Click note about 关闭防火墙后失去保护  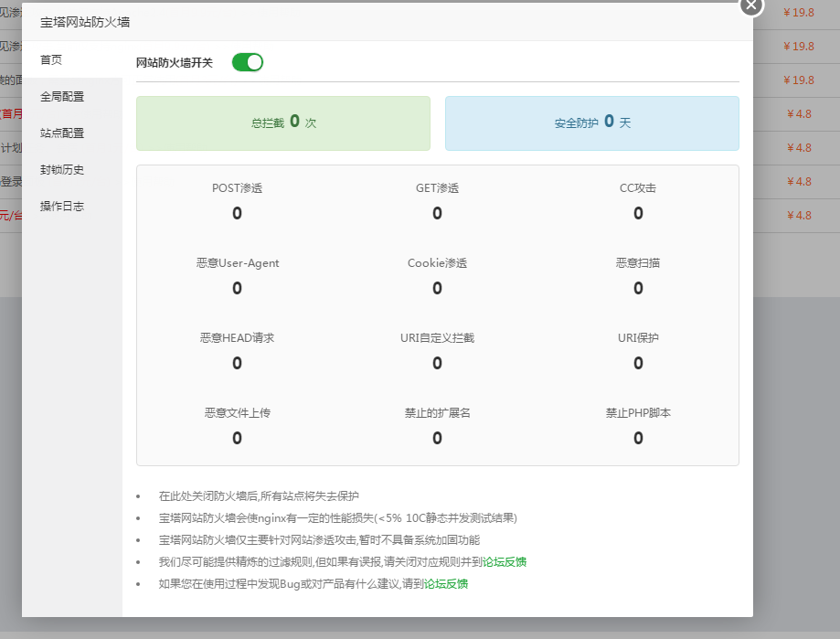click(x=259, y=496)
